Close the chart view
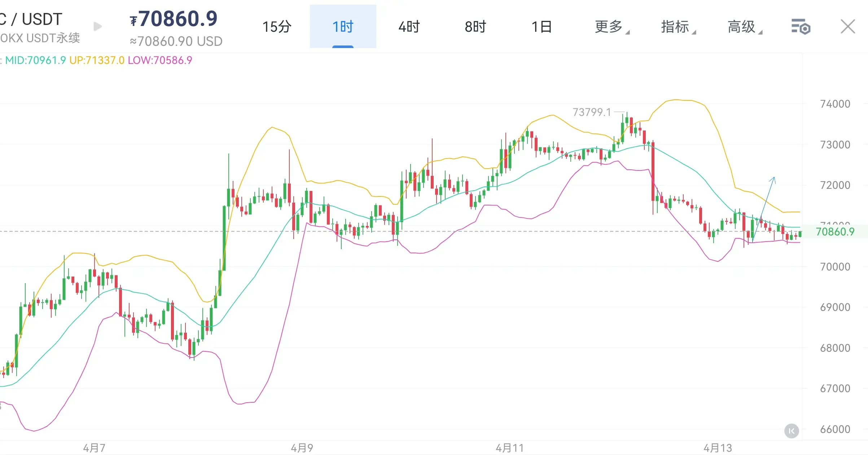 click(x=847, y=27)
